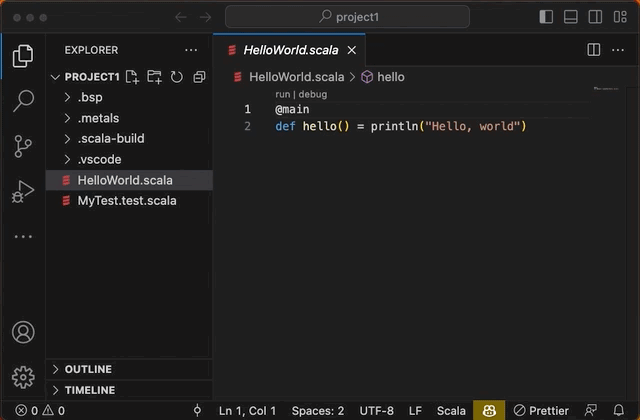Close the HelloWorld.scala tab
This screenshot has width=640, height=420.
tap(351, 50)
